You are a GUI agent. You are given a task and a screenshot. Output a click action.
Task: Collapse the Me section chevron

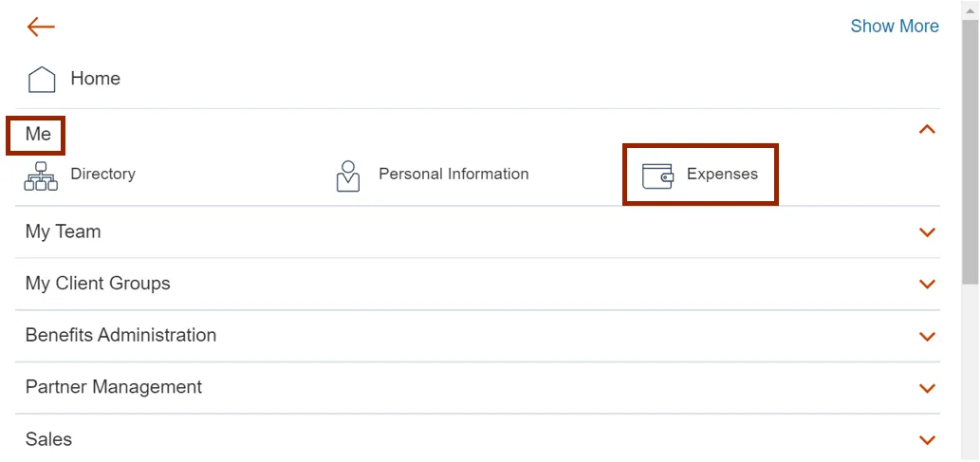[927, 129]
